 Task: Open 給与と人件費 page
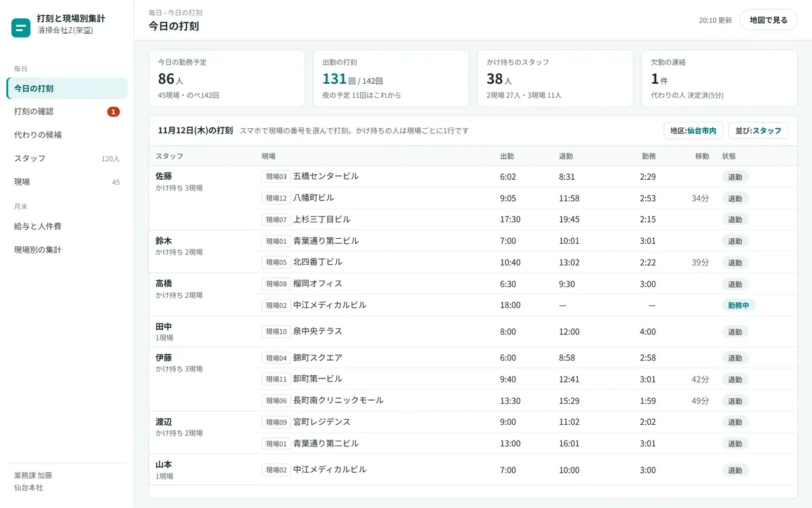67,226
